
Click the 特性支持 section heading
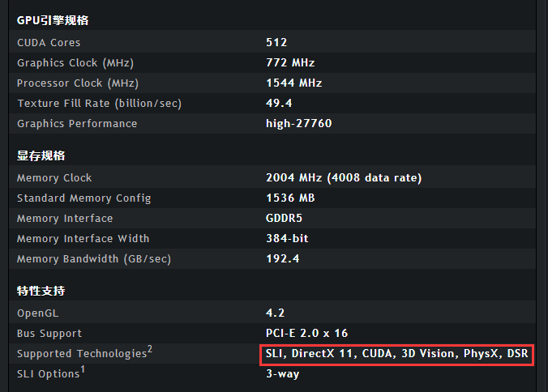point(41,291)
